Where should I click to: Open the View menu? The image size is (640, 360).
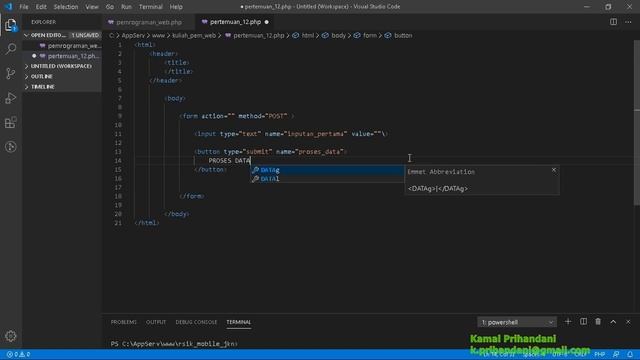pyautogui.click(x=92, y=7)
